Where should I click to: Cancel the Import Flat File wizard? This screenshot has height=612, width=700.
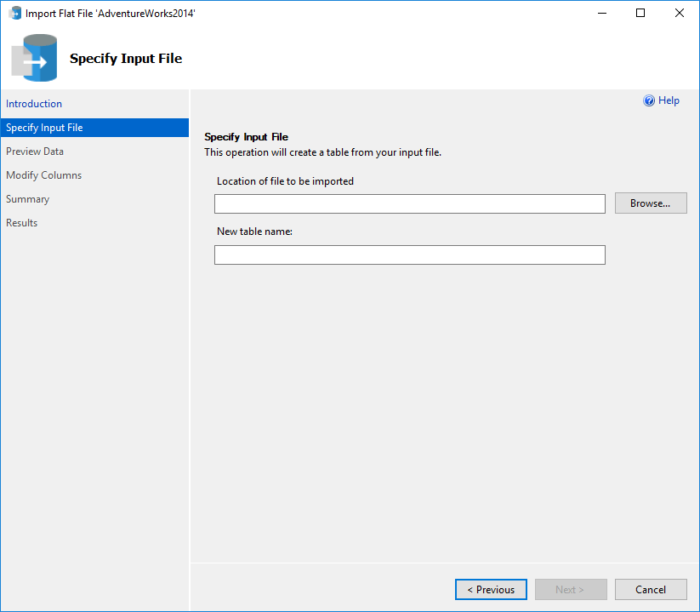click(650, 589)
